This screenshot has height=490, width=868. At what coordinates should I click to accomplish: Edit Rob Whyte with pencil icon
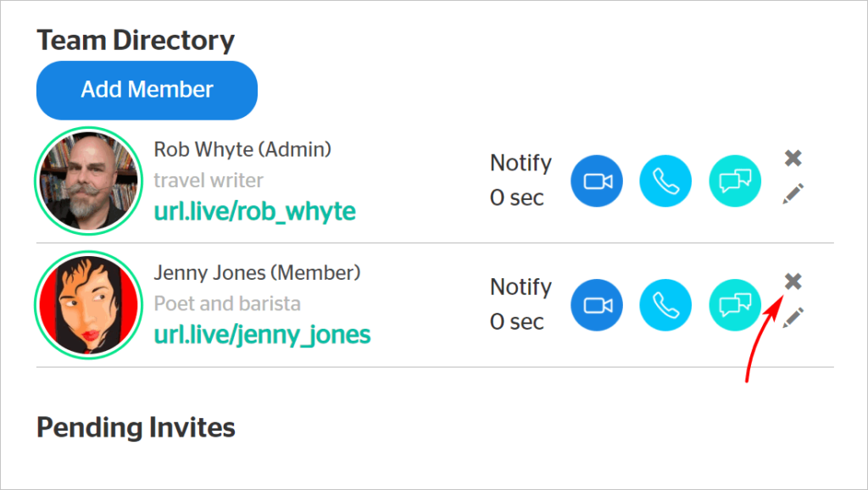(x=793, y=194)
